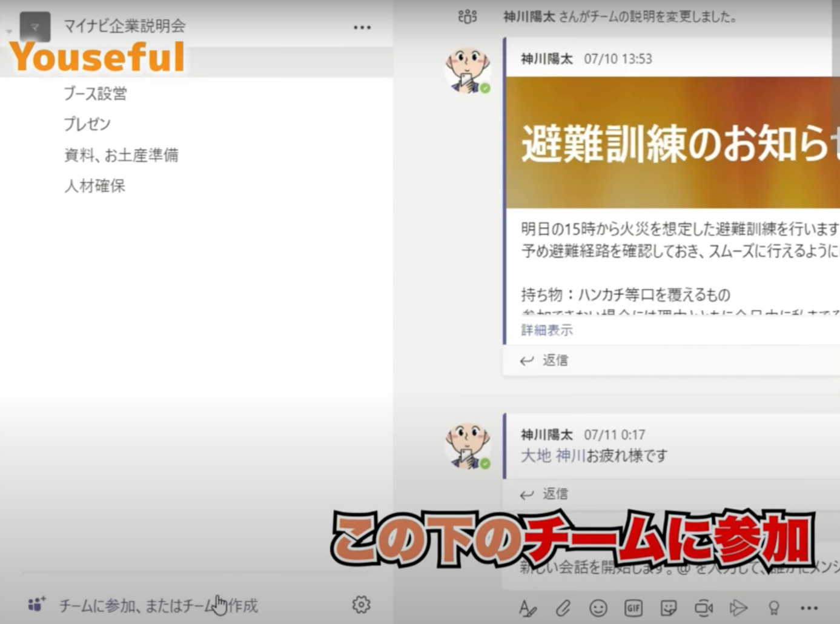Attach a file with paperclip icon
The width and height of the screenshot is (840, 624).
pos(563,608)
